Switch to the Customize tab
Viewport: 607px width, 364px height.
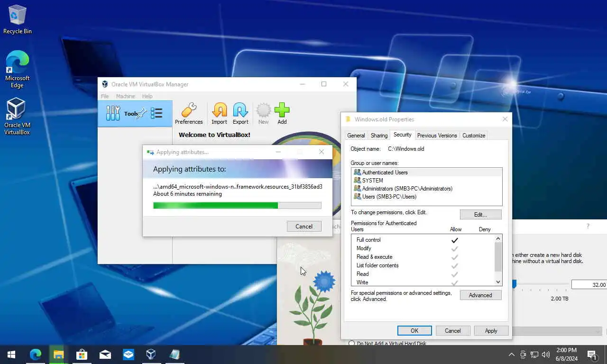point(474,136)
